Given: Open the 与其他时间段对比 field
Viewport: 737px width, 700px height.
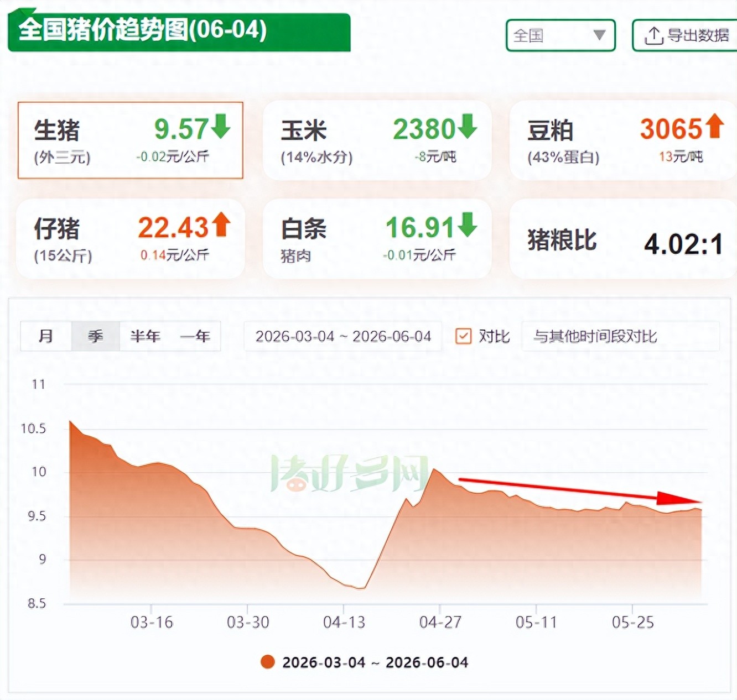Looking at the screenshot, I should pyautogui.click(x=620, y=336).
